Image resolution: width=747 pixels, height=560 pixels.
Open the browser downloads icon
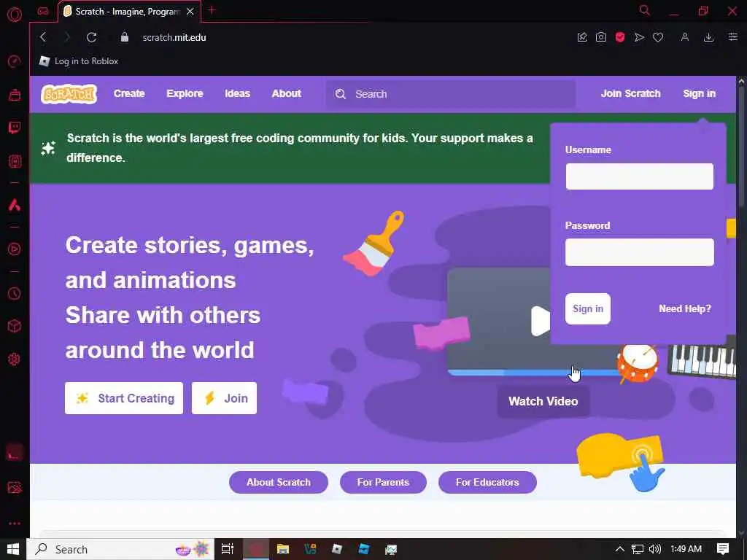coord(709,37)
